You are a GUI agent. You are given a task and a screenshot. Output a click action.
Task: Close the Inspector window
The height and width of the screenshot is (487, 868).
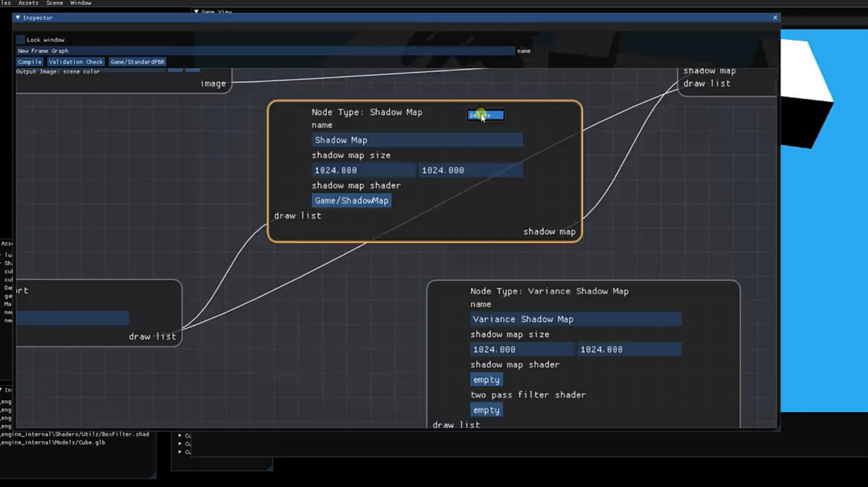coord(775,17)
